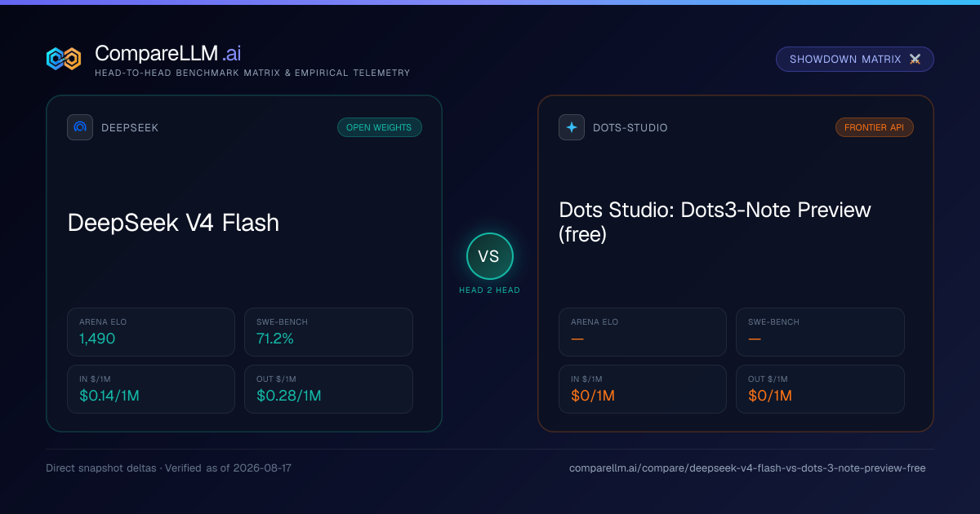
Task: Click the crossed swords icon in Showdown Matrix
Action: (915, 60)
